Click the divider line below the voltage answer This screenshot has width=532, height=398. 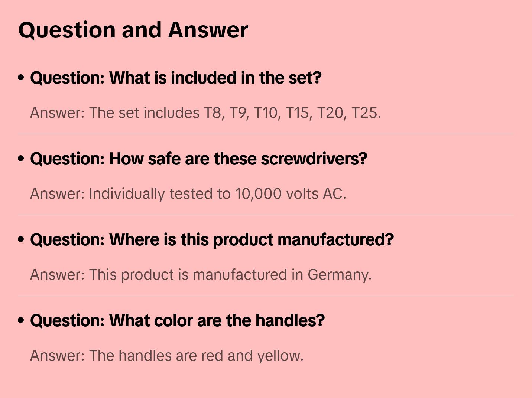(x=266, y=215)
